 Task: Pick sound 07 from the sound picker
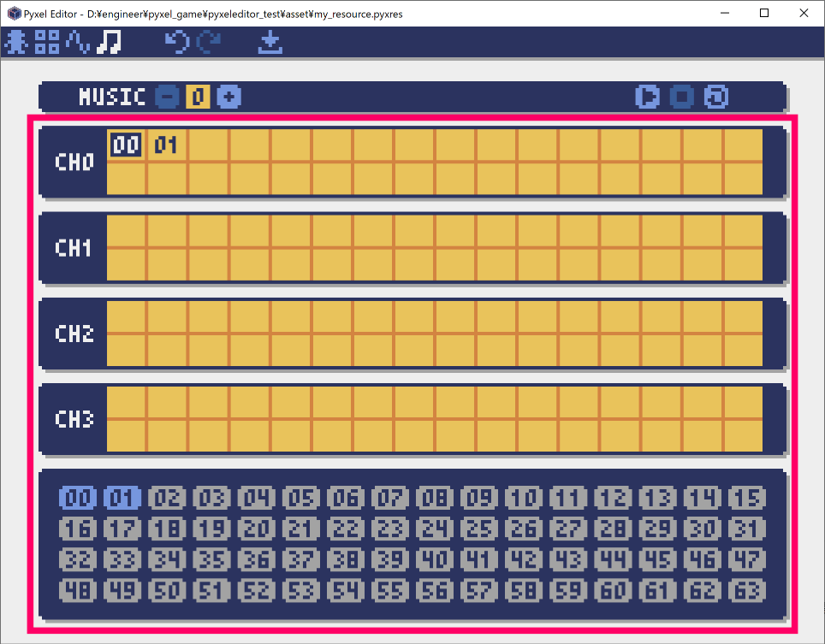point(390,498)
